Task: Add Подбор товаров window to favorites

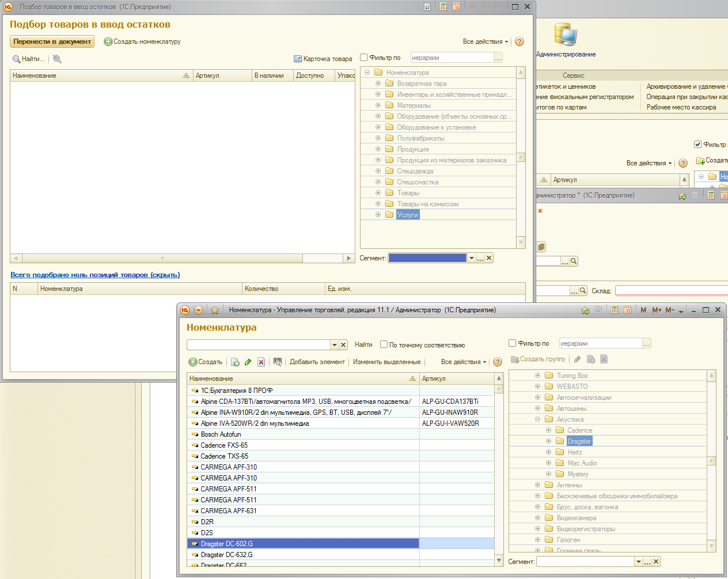Action: [427, 7]
